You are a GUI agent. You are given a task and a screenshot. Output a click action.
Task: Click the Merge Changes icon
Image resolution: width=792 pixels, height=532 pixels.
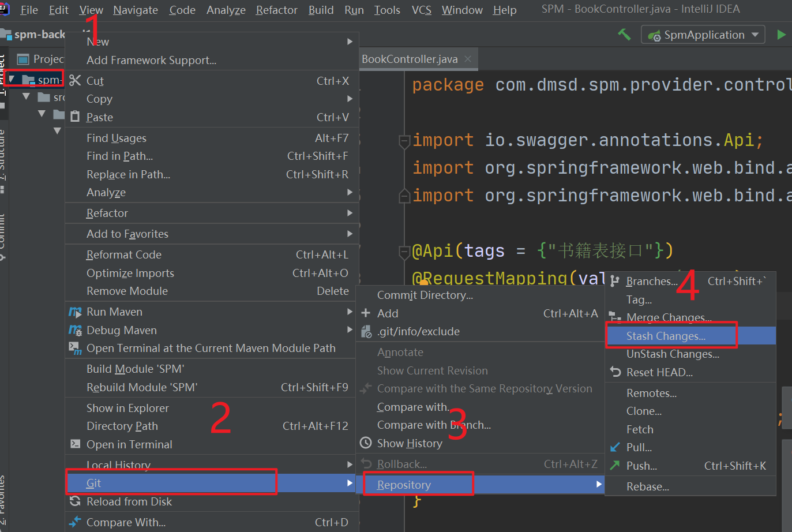coord(615,316)
